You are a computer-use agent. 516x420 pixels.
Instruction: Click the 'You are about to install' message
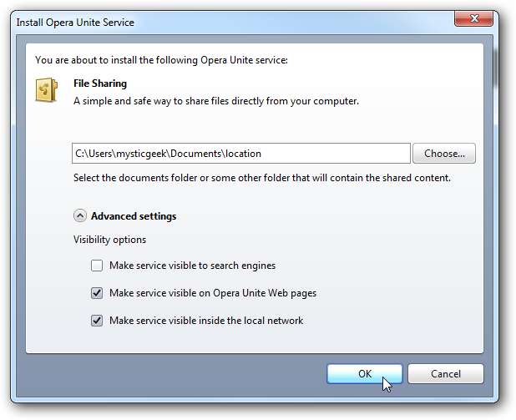(x=159, y=59)
